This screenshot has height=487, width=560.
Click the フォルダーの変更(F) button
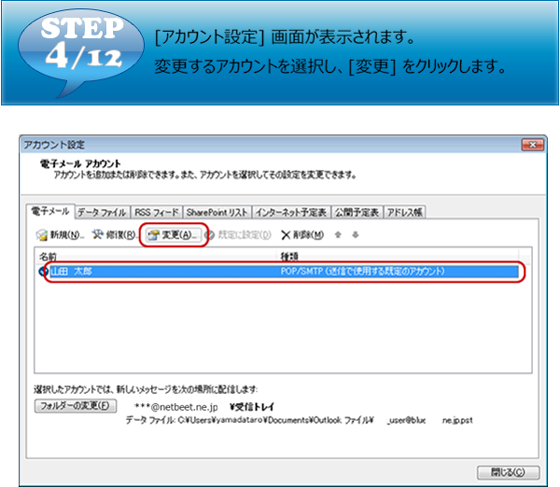pyautogui.click(x=75, y=406)
